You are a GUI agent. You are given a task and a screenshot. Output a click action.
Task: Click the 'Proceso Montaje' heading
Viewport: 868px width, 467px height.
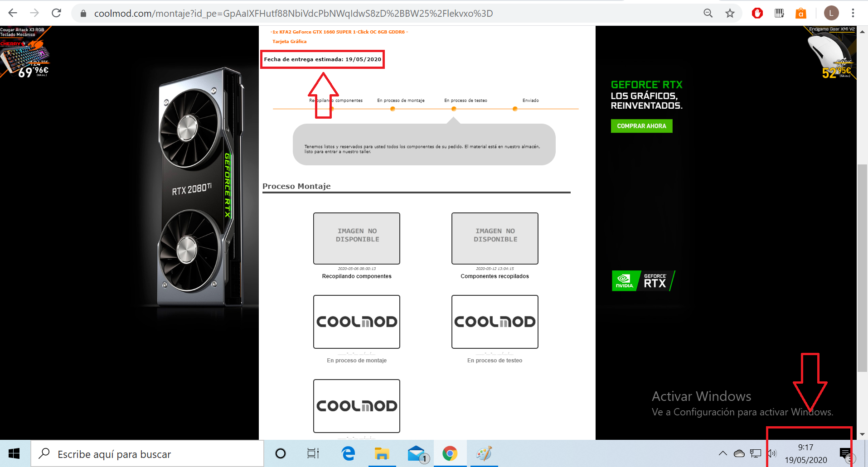296,186
